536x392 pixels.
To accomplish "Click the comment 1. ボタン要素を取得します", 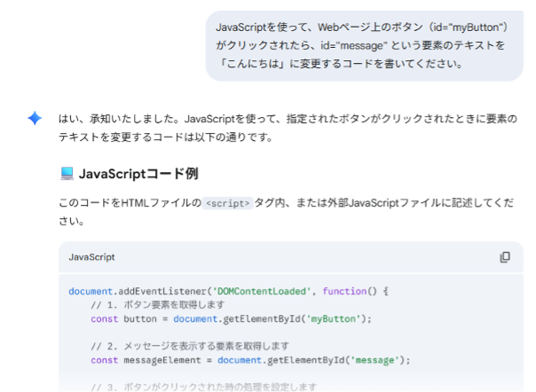I will point(158,304).
